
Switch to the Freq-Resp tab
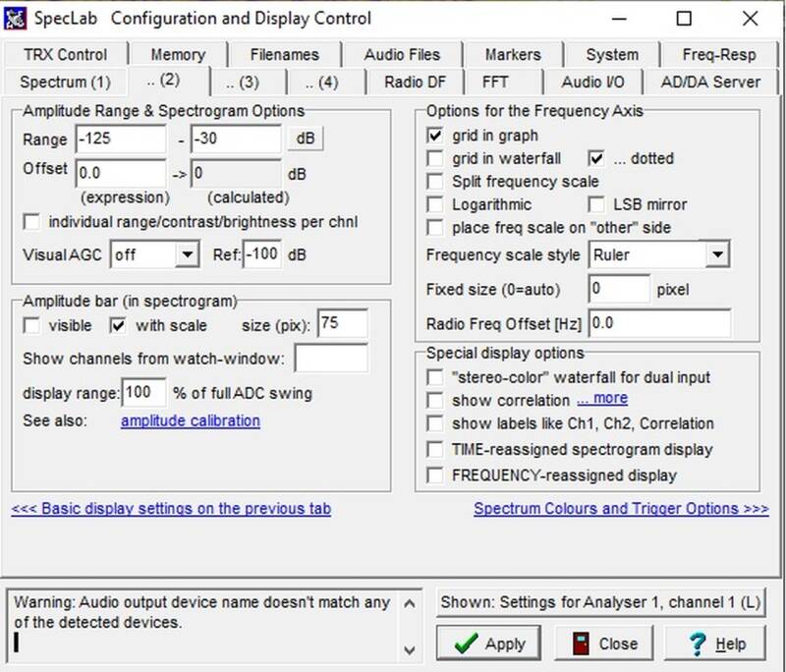click(719, 54)
